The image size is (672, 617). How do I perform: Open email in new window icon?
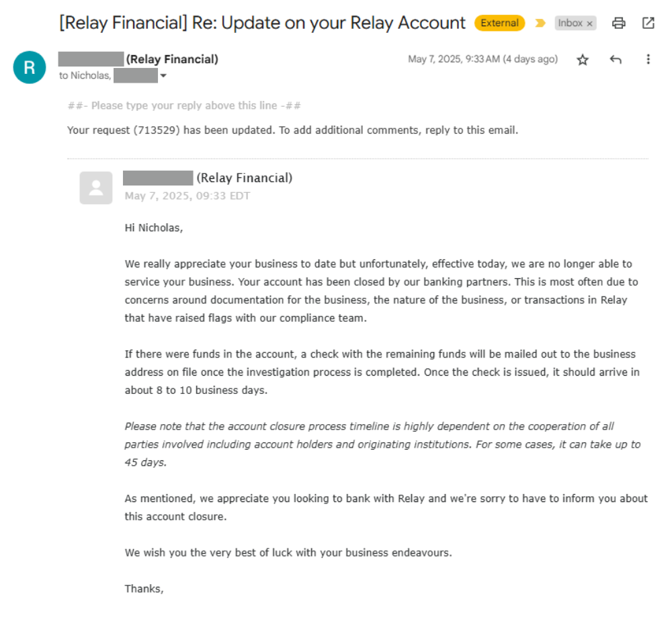[x=648, y=23]
